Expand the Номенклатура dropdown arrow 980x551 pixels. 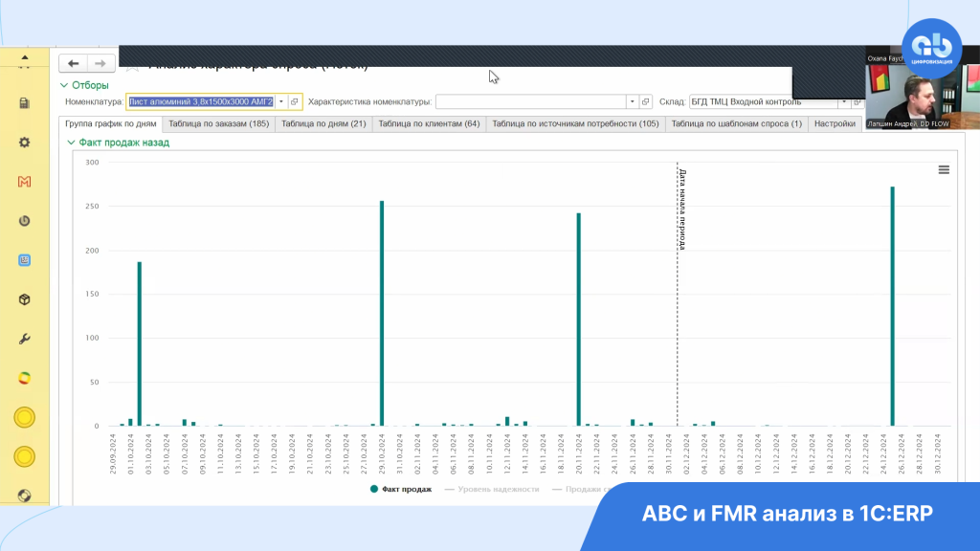coord(281,101)
